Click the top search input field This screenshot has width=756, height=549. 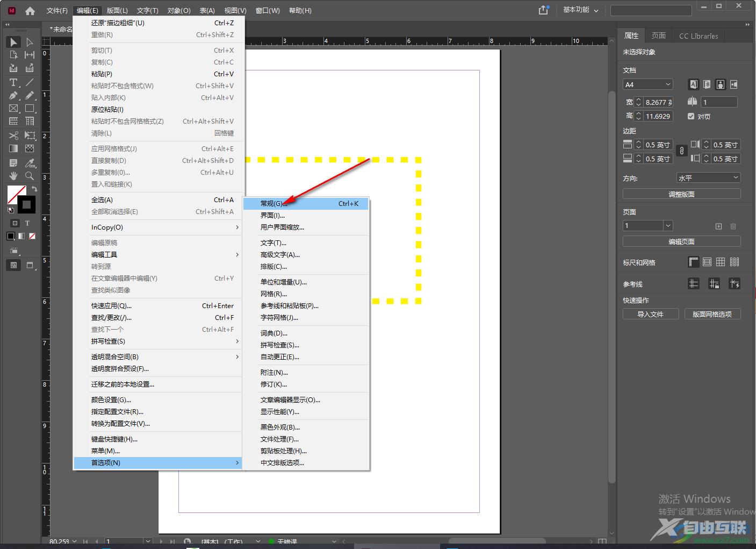(x=651, y=10)
